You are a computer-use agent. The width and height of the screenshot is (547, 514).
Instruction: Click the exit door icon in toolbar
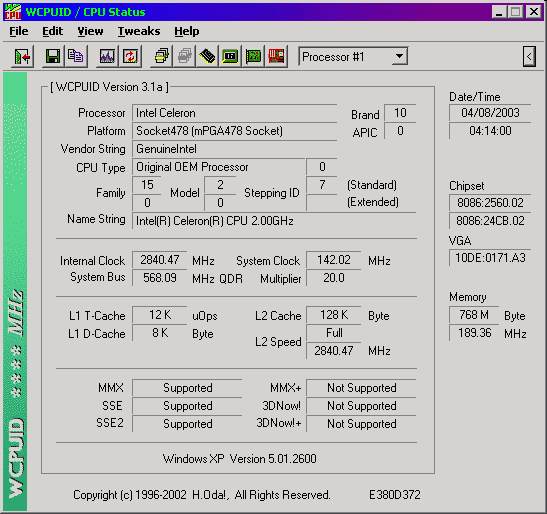[23, 56]
